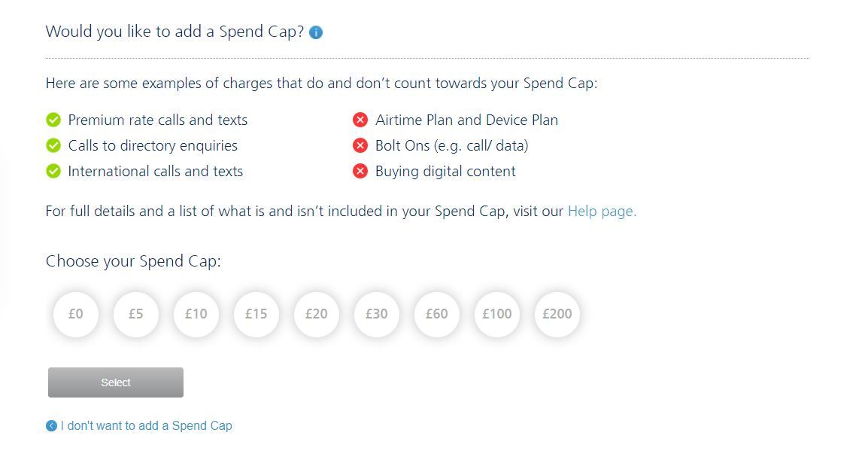This screenshot has height=454, width=868.
Task: Click green tick beside Calls to directory enquiries
Action: (x=53, y=145)
